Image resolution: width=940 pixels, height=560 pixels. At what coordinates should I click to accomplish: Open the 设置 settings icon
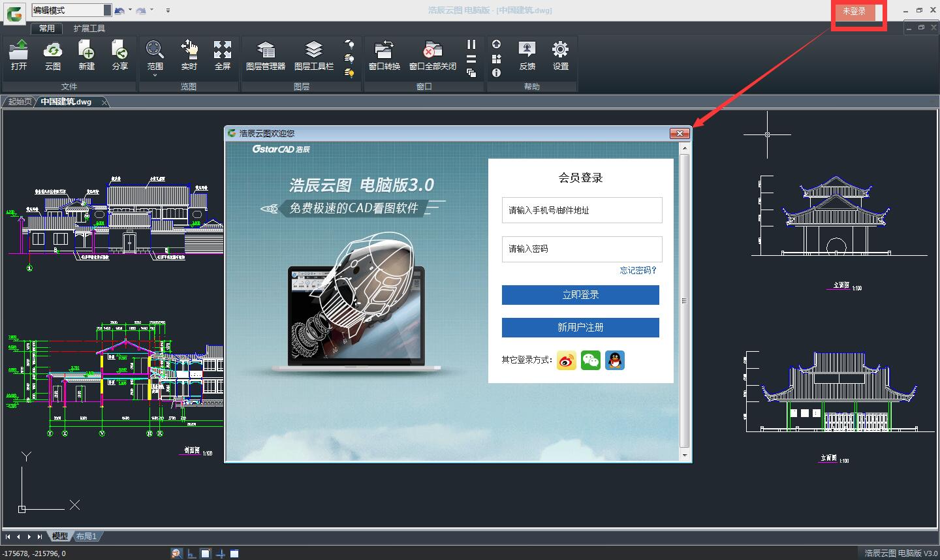coord(560,57)
